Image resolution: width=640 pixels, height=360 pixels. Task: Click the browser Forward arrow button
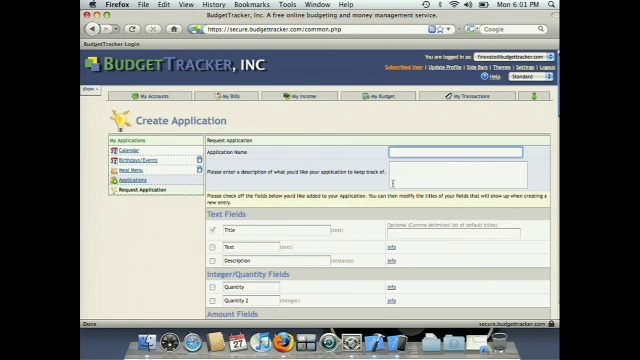click(x=106, y=29)
